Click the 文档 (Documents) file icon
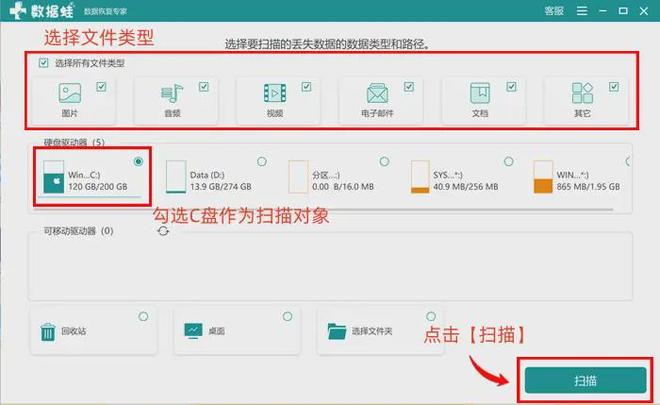 479,95
